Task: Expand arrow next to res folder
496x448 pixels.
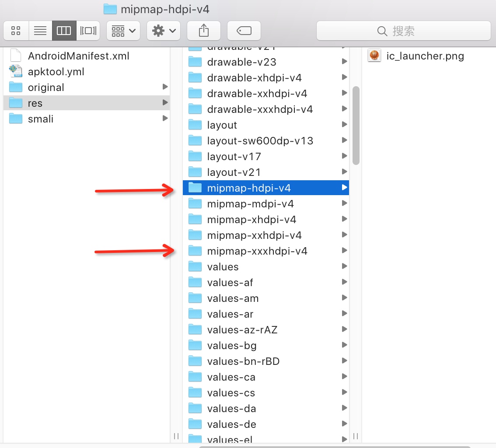Action: (165, 102)
